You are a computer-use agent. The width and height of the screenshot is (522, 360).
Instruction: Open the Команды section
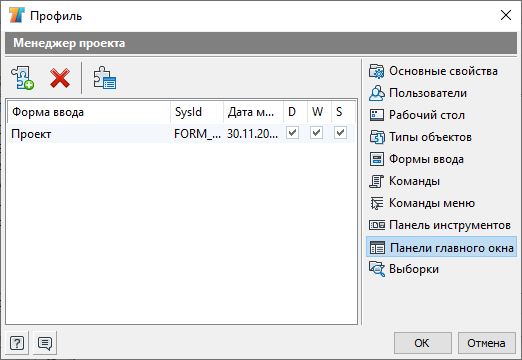tap(404, 181)
